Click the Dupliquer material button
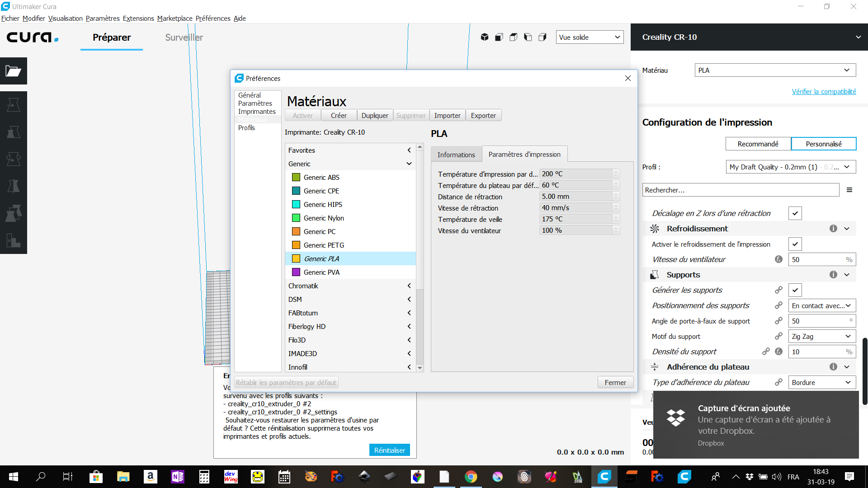The width and height of the screenshot is (868, 488). click(x=375, y=116)
